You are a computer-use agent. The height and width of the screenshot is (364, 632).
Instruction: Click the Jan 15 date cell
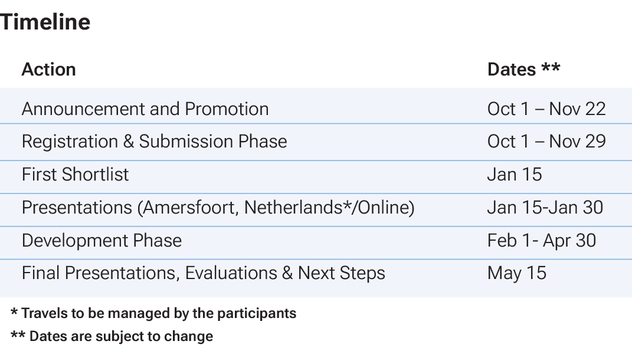point(515,175)
